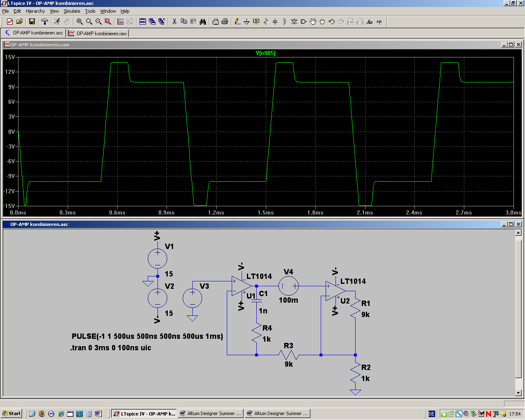The image size is (525, 420).
Task: Click the Zoom to Fit icon
Action: (108, 22)
